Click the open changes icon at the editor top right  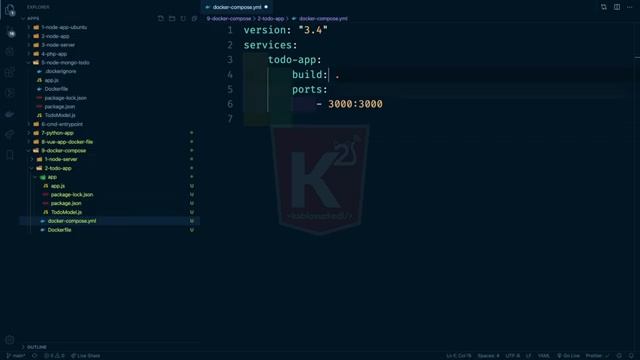(604, 7)
